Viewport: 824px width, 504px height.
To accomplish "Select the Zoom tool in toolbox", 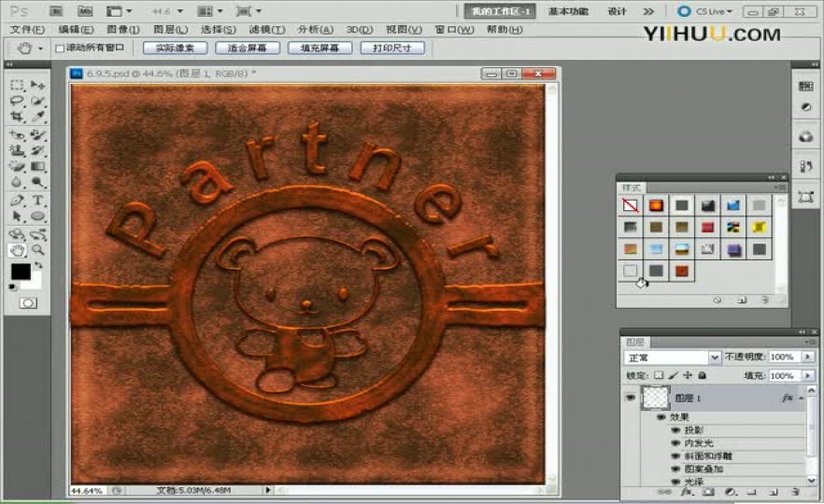I will point(37,250).
